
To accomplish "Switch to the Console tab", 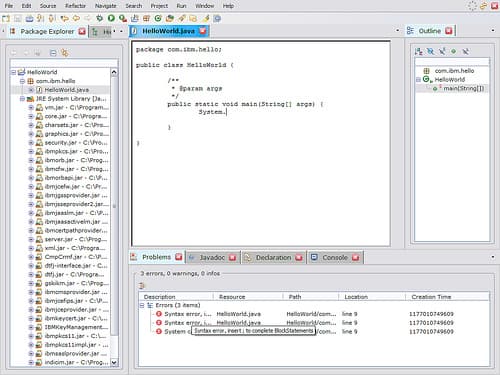I will pyautogui.click(x=335, y=257).
